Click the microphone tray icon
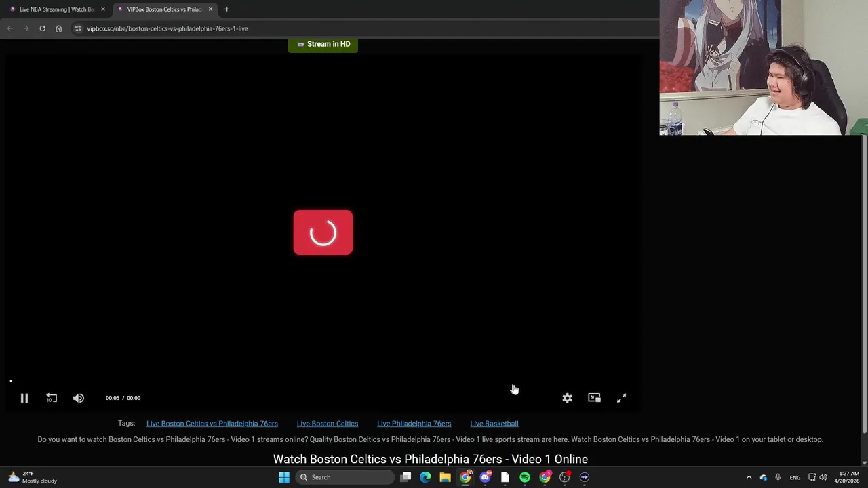 (x=778, y=477)
